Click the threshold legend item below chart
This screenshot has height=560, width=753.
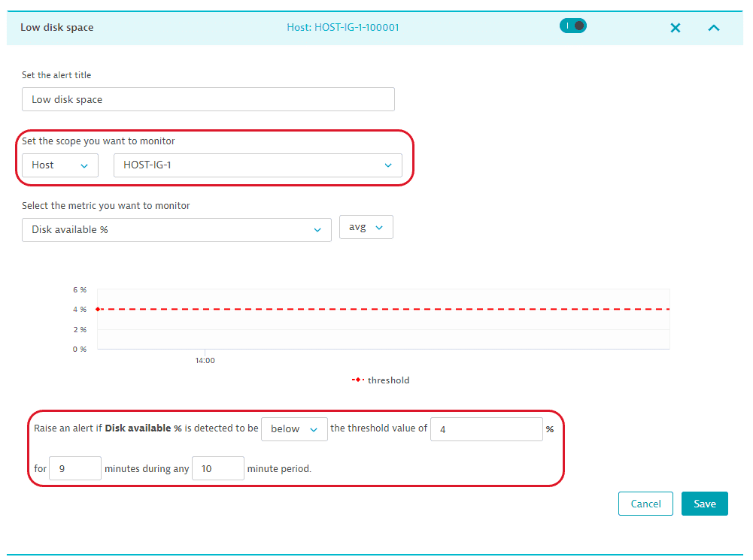tap(381, 380)
